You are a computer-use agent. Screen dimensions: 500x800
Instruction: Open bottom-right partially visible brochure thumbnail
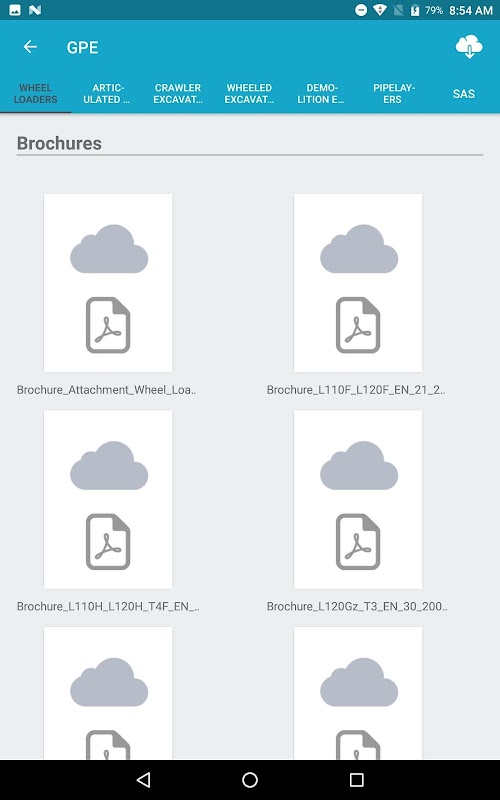click(x=358, y=693)
